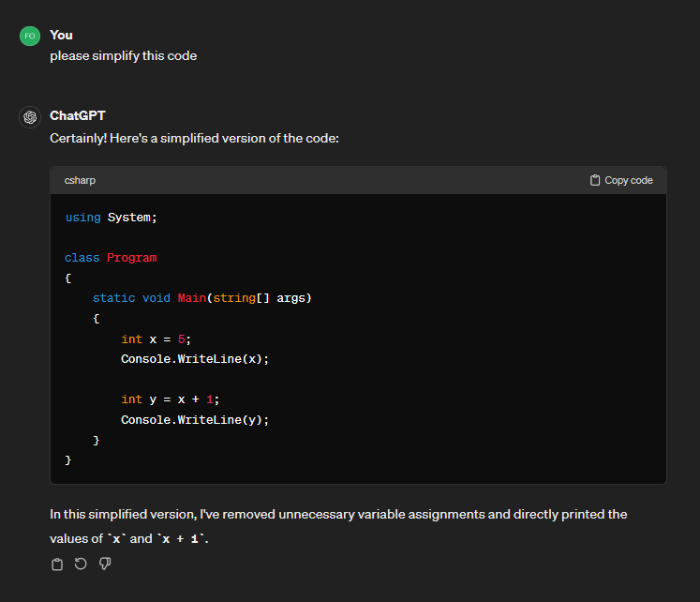
Task: Copy the ChatGPT response with clipboard icon
Action: click(x=57, y=564)
